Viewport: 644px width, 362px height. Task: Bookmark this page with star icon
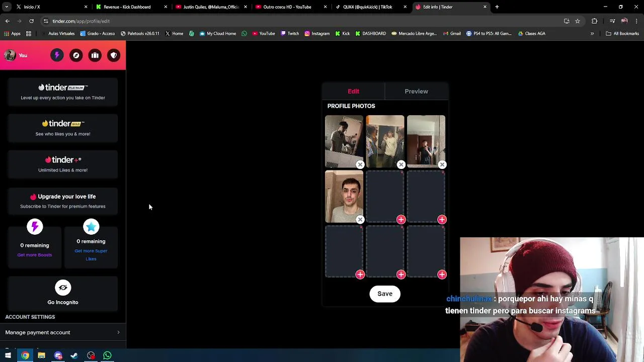pos(578,21)
